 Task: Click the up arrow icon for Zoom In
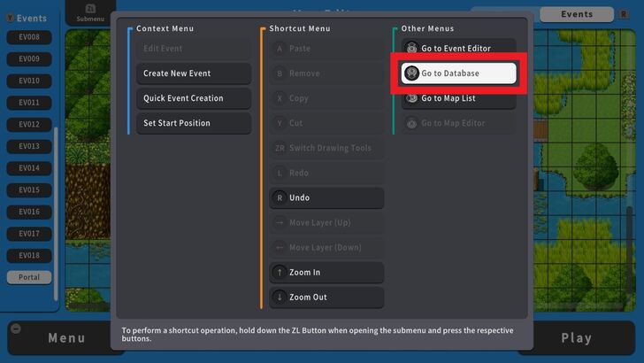point(280,272)
